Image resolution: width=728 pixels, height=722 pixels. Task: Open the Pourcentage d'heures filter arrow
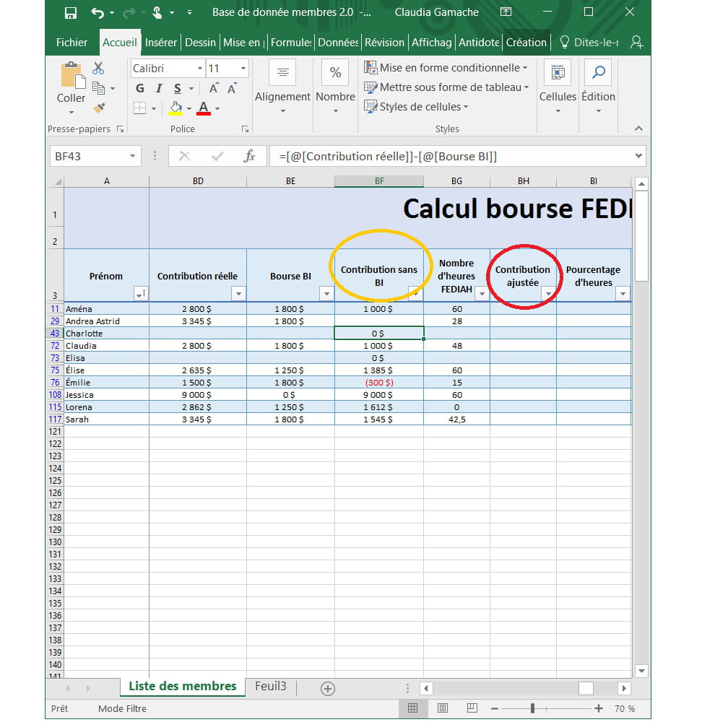623,294
